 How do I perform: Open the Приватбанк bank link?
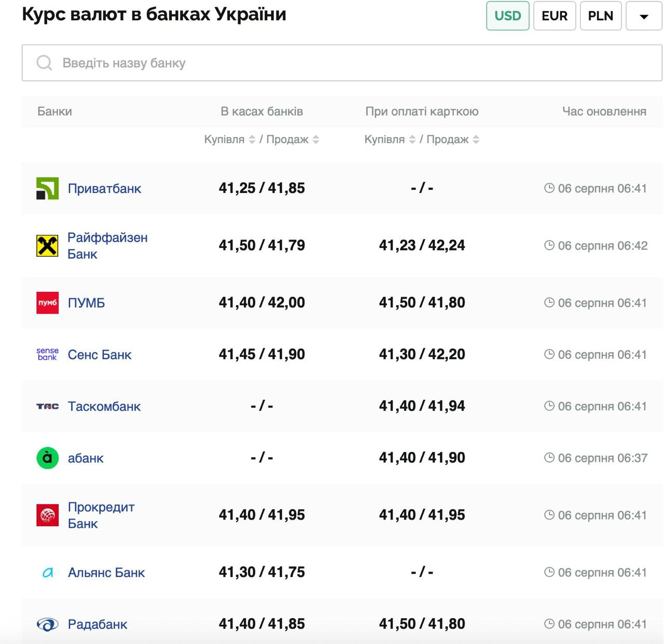(104, 189)
